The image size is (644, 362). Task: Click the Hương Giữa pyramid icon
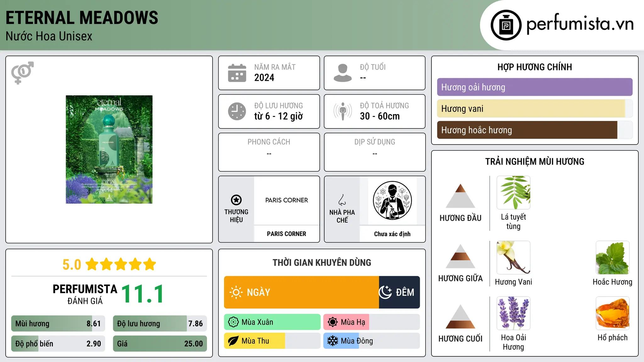(460, 256)
